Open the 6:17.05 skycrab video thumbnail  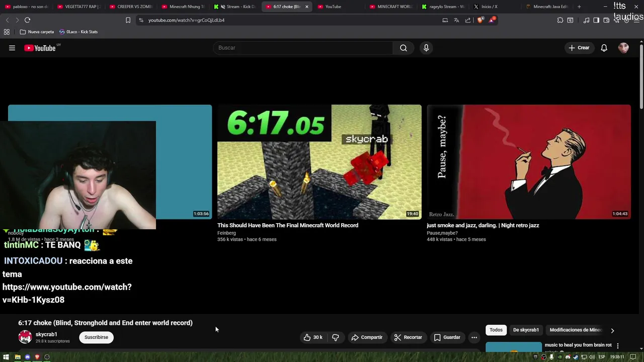319,162
